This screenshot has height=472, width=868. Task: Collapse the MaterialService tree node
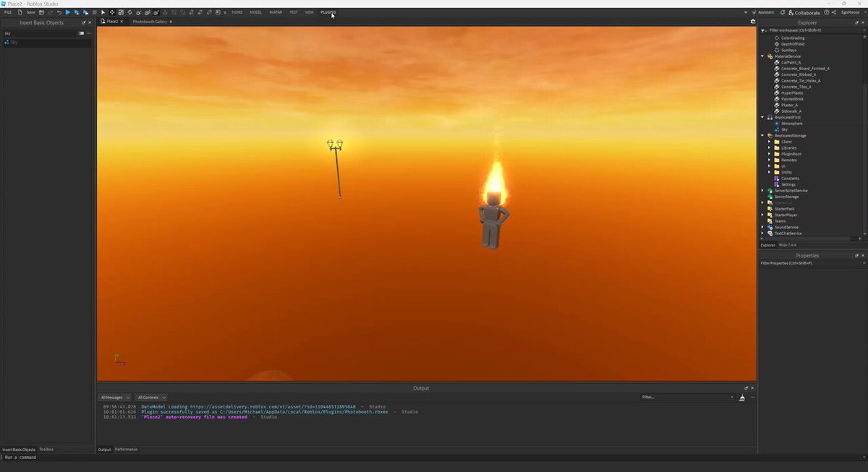762,56
